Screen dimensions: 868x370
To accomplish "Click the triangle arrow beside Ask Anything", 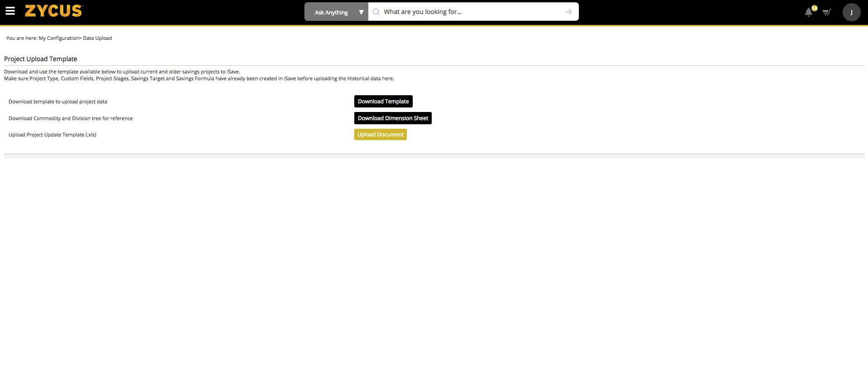I will click(x=361, y=12).
